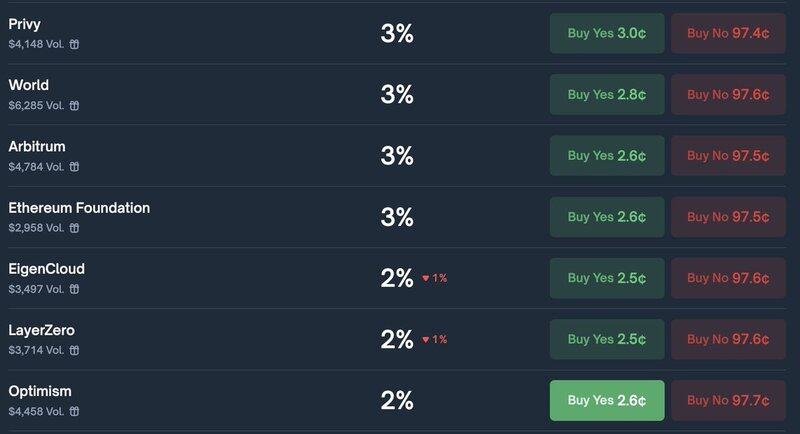Open the Optimism market row title

[40, 391]
